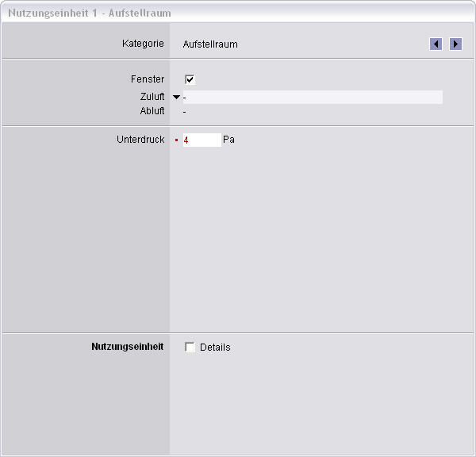Click the Unterdruck input field
Screen dimensions: 476x457
click(x=202, y=140)
